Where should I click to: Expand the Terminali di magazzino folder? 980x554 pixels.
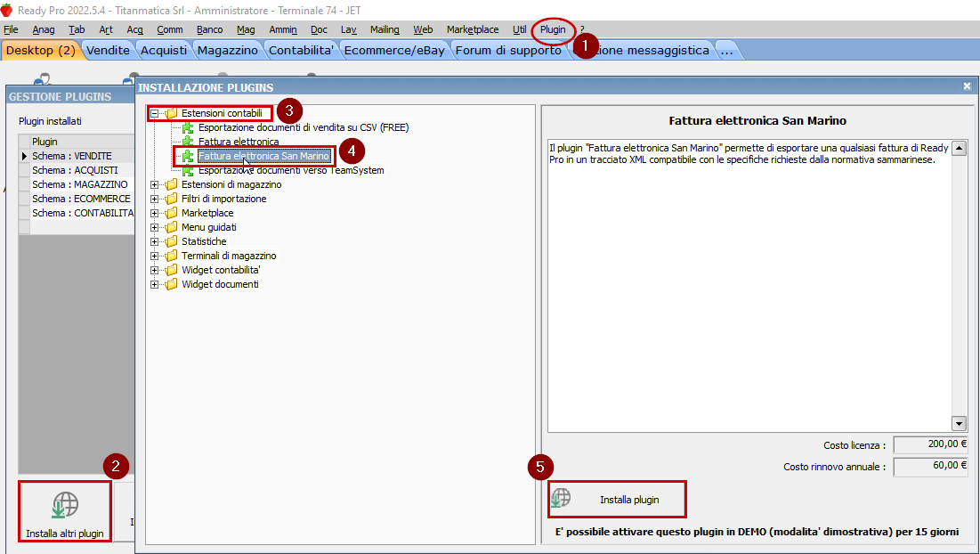[x=154, y=257]
